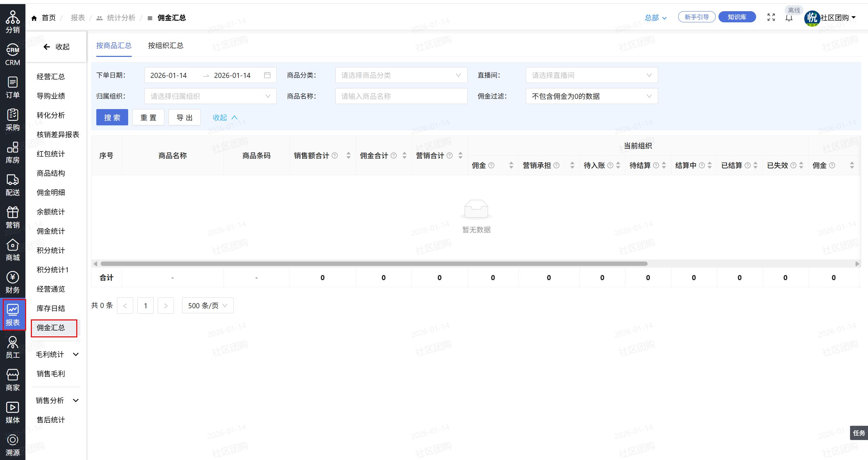
Task: Sort by 佣金合计 column
Action: (404, 155)
